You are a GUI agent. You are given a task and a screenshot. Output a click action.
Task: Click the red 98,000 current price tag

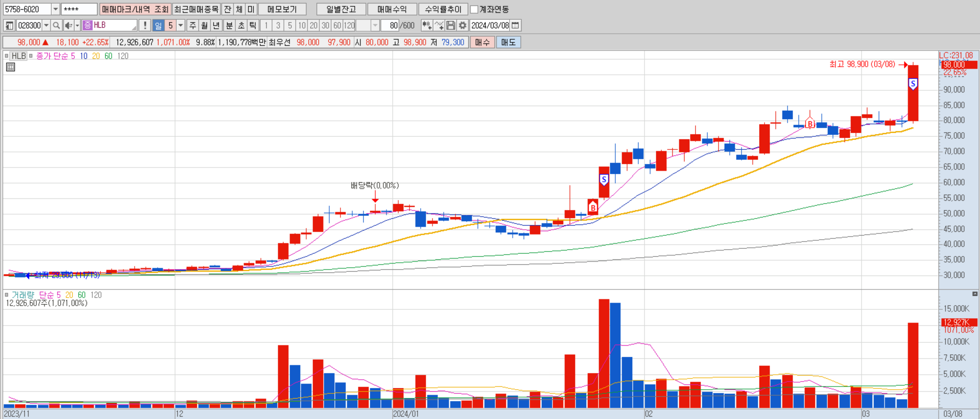tap(959, 65)
